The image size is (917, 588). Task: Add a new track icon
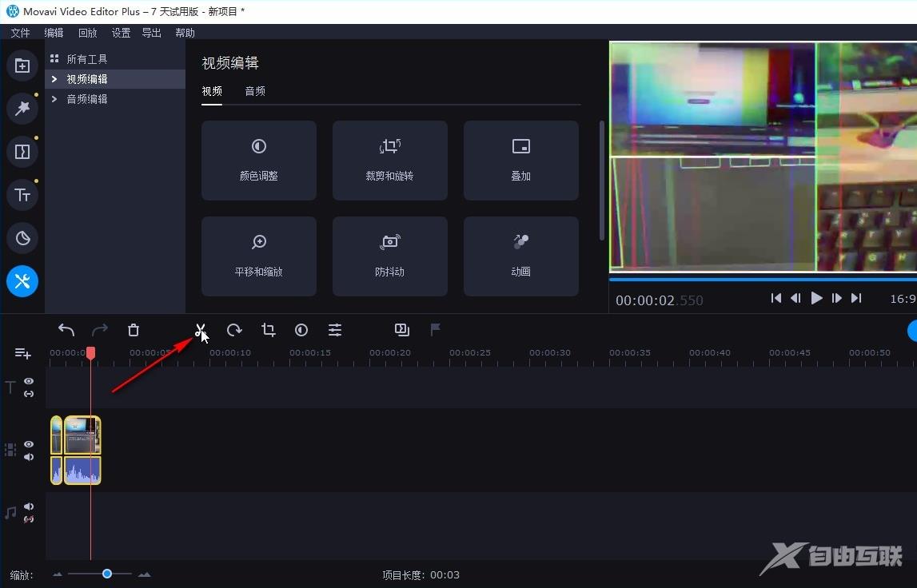pyautogui.click(x=22, y=353)
